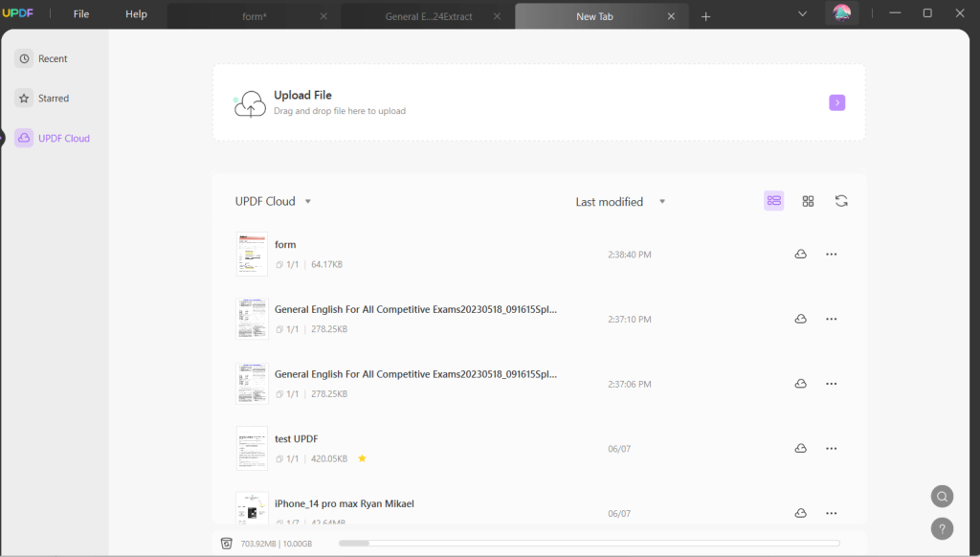The height and width of the screenshot is (557, 980).
Task: Expand the tab list dropdown chevron
Action: 803,13
